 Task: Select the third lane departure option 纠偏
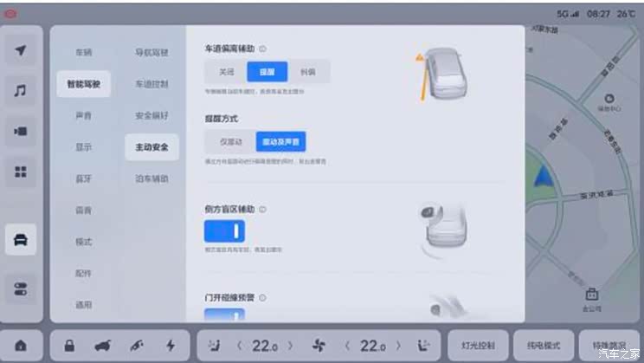308,72
